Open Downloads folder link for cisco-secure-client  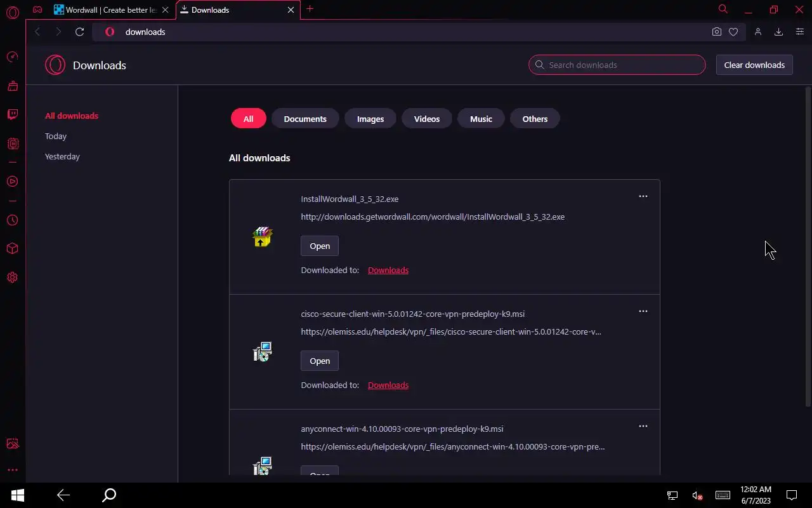(x=388, y=385)
